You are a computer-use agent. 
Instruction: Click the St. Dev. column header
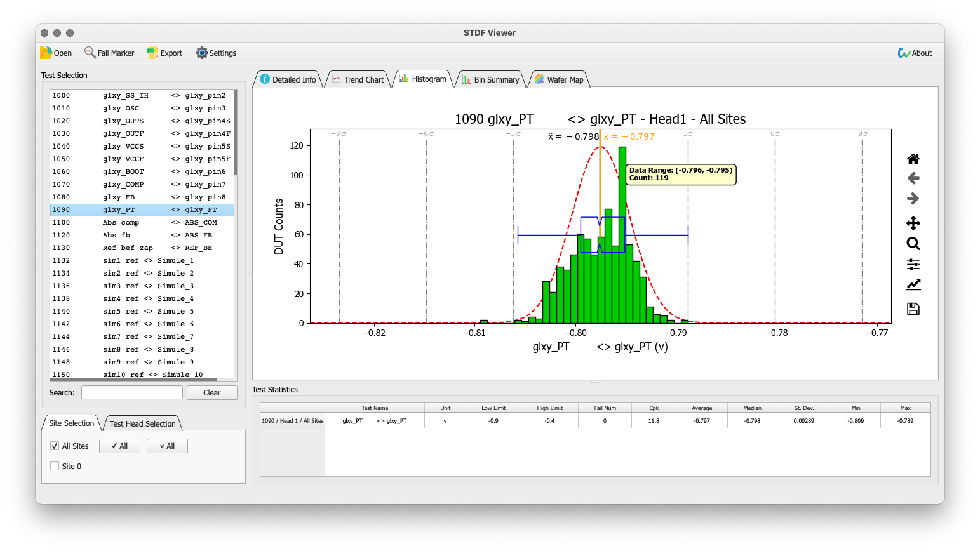803,408
